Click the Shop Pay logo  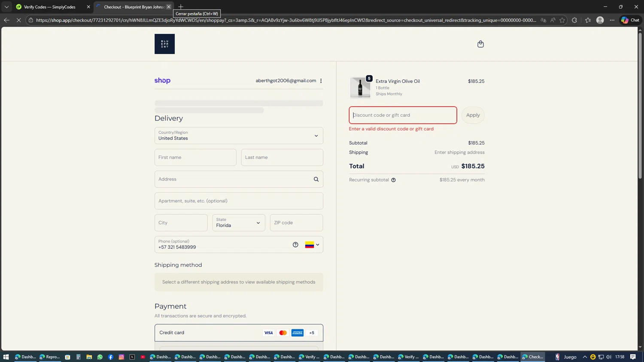(162, 81)
